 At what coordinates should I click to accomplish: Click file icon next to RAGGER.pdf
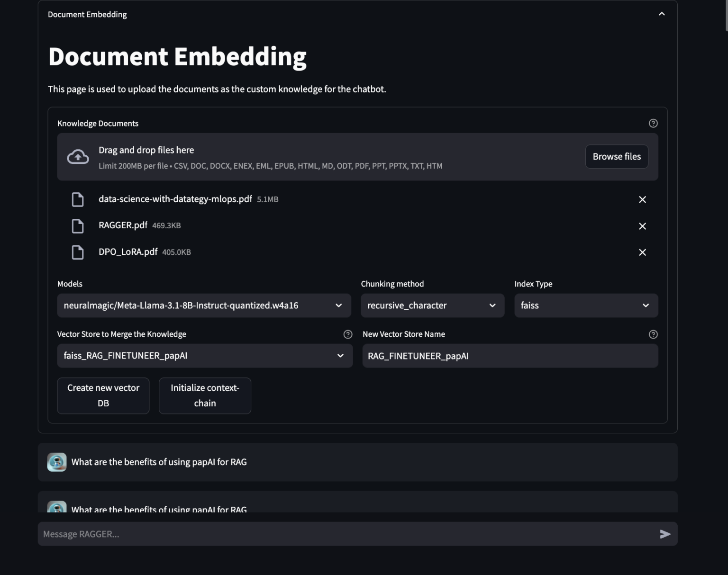(x=78, y=226)
